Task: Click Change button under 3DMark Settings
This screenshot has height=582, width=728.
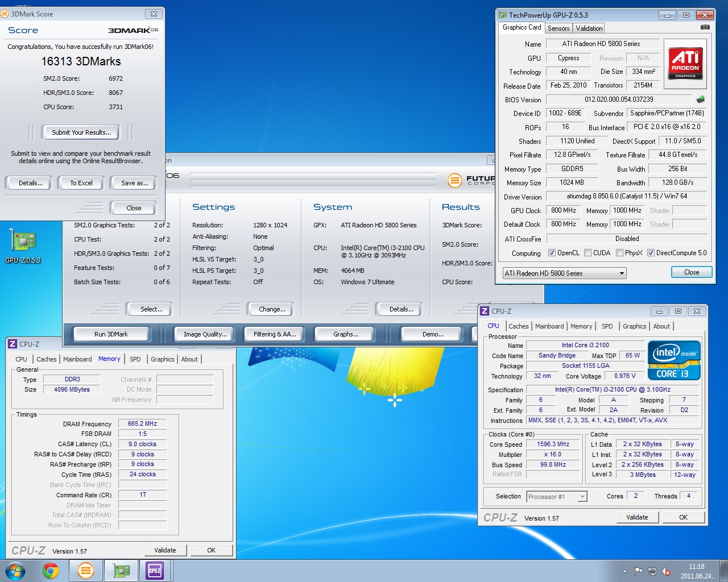Action: pyautogui.click(x=272, y=309)
